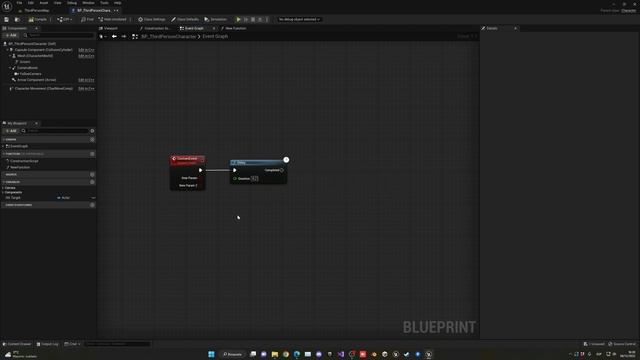The height and width of the screenshot is (360, 640).
Task: Open Class Settings
Action: (x=152, y=19)
